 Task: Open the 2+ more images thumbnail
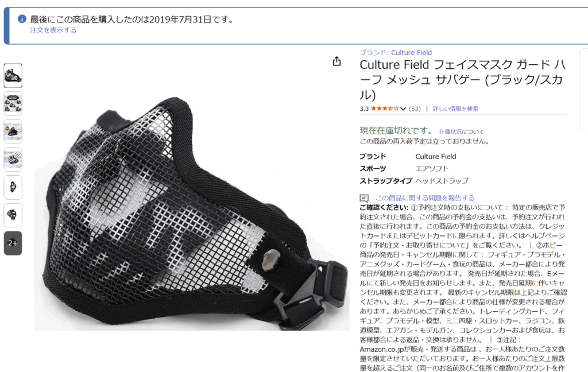coord(13,243)
